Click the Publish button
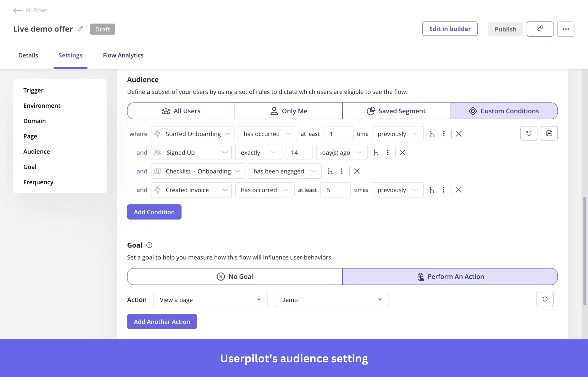The height and width of the screenshot is (377, 588). point(505,29)
